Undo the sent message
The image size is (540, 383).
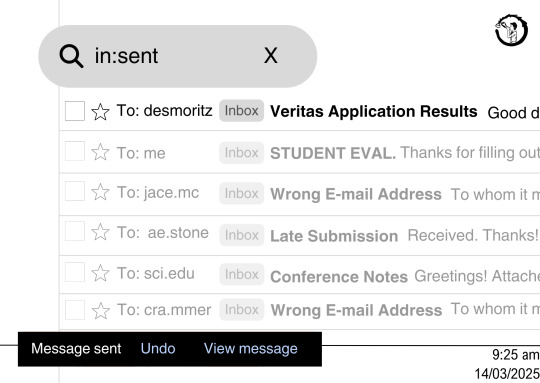[158, 349]
